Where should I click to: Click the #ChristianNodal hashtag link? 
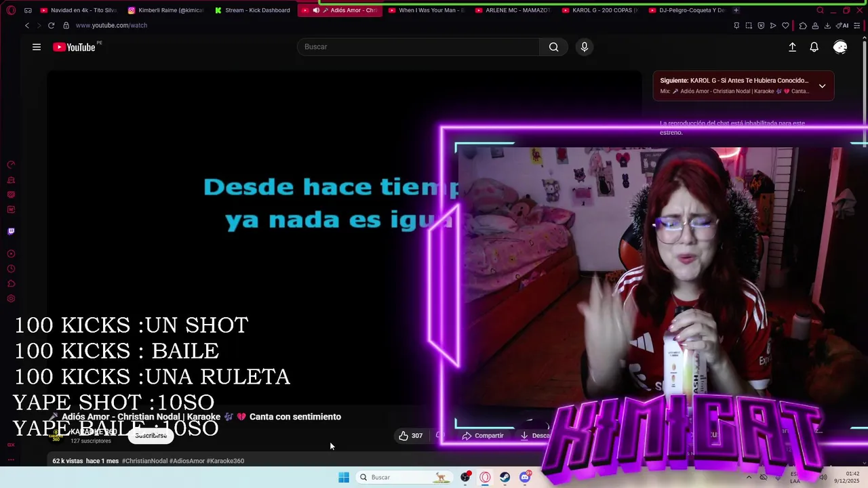pyautogui.click(x=144, y=461)
